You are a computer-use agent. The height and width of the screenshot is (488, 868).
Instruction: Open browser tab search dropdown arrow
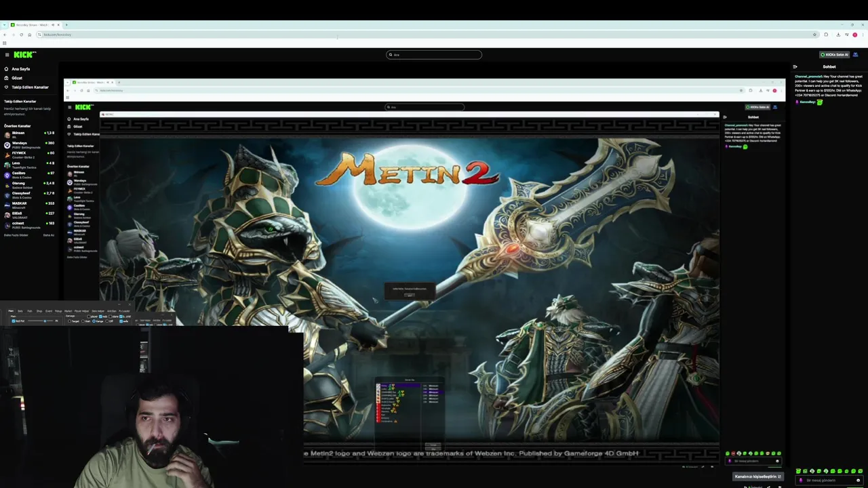pos(5,25)
